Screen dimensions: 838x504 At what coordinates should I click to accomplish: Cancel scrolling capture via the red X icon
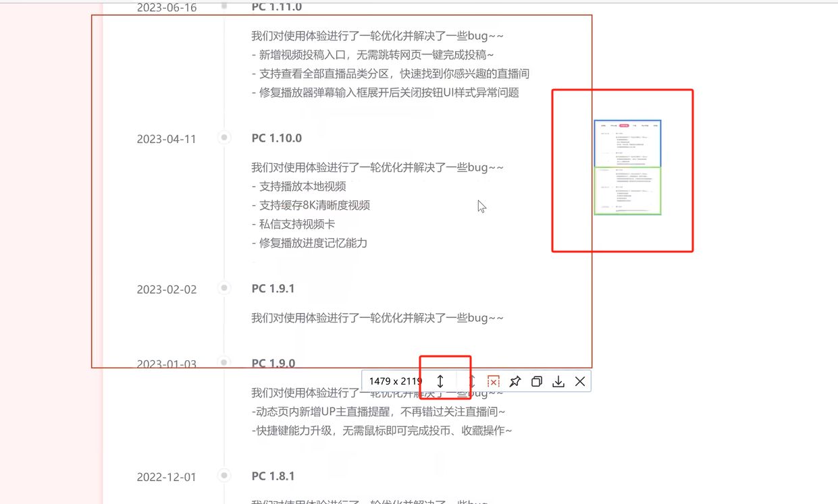[x=493, y=381]
